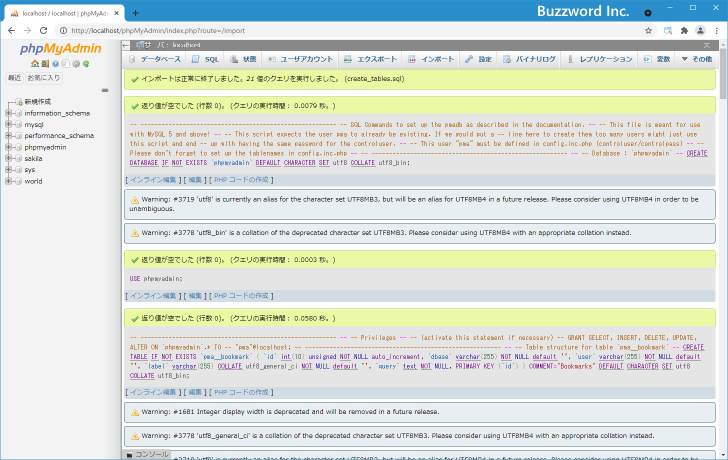Open the performance_schema database
Viewport: 728px width, 460px height.
[59, 136]
